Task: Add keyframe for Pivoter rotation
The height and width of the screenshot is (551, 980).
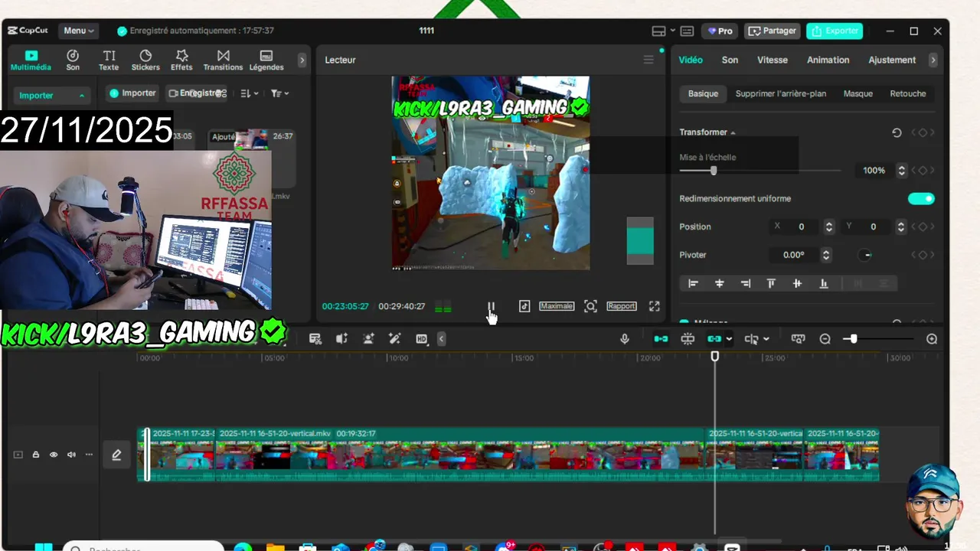Action: pos(922,255)
